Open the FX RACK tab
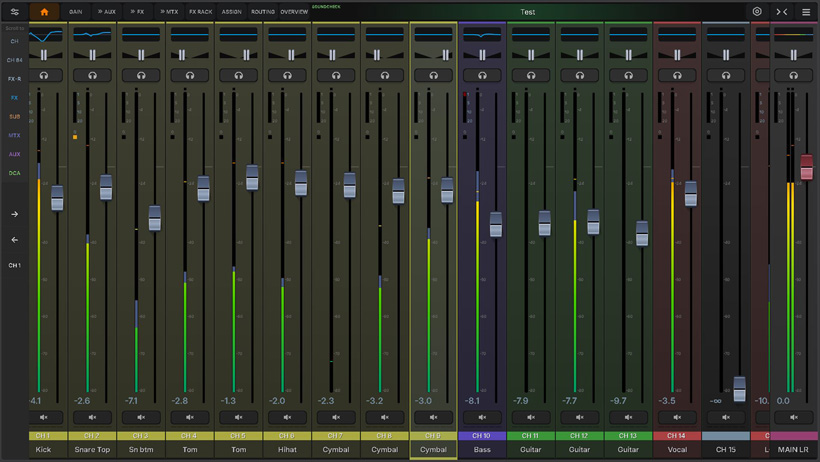Viewport: 820px width, 462px height. click(200, 12)
